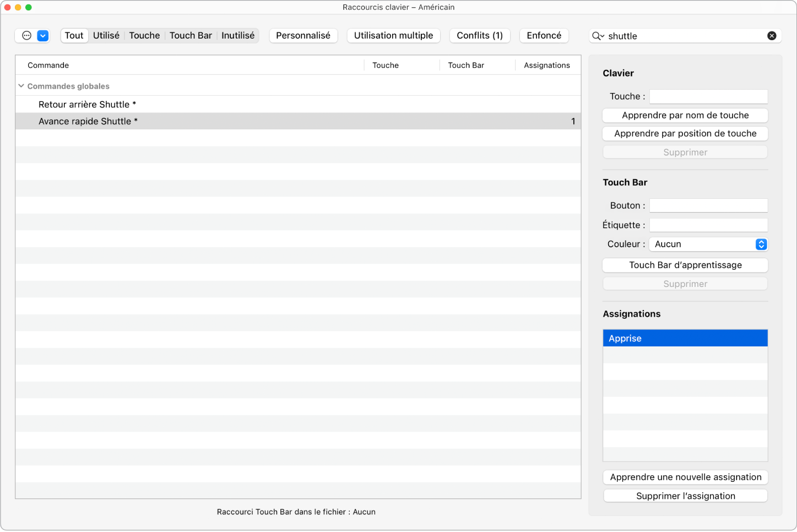Click Apprendre par nom de touche
Screen dimensions: 797x532
pos(685,115)
